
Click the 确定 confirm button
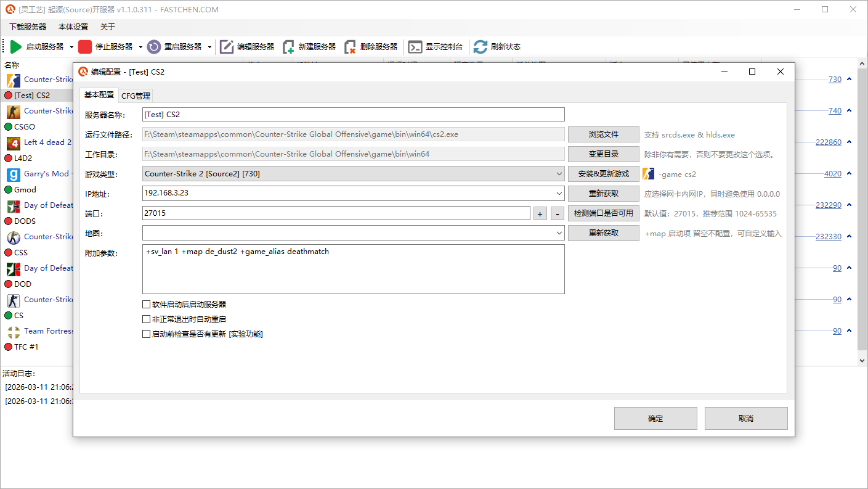655,418
